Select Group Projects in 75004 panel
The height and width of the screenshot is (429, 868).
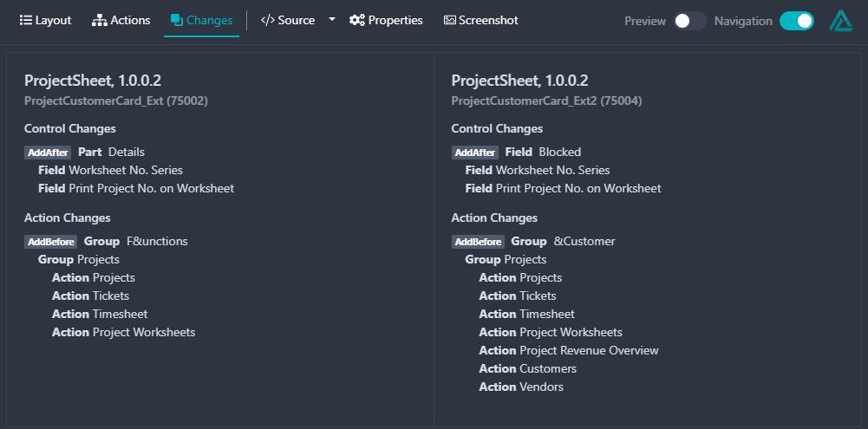506,260
